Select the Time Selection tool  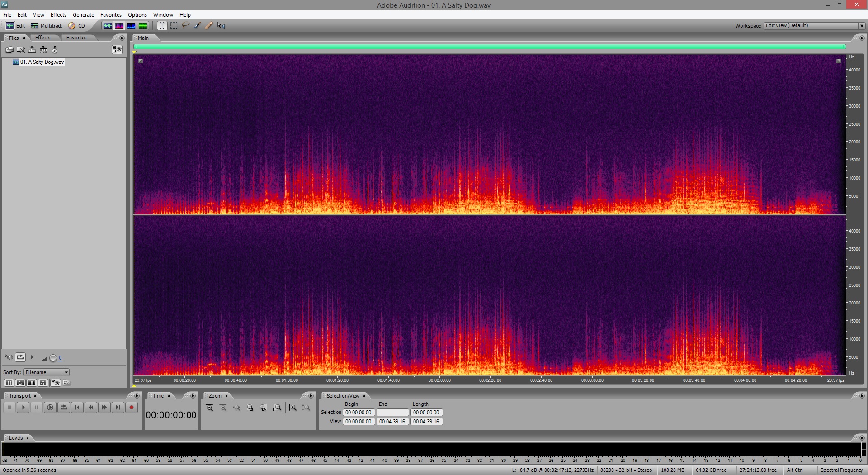coord(162,26)
